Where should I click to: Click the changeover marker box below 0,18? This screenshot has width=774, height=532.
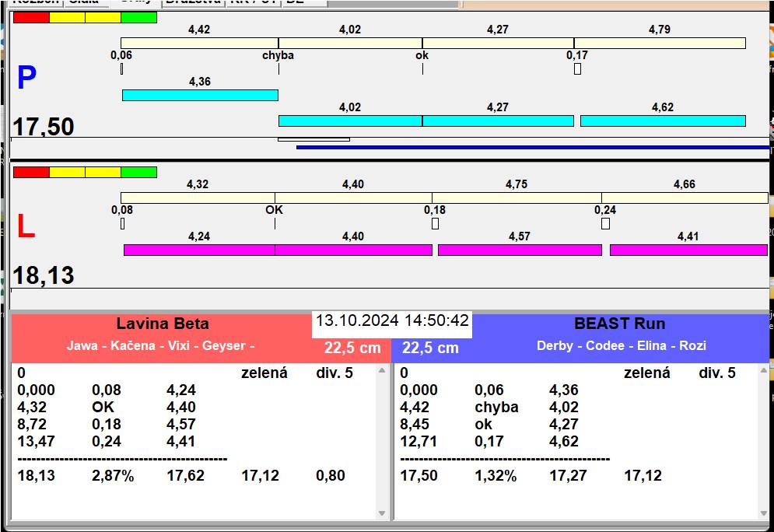coord(435,224)
